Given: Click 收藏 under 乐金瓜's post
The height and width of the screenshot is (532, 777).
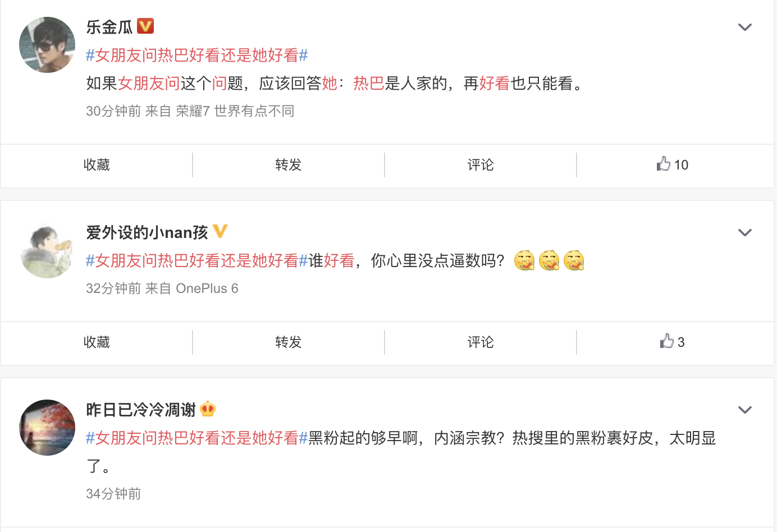Looking at the screenshot, I should pos(97,164).
